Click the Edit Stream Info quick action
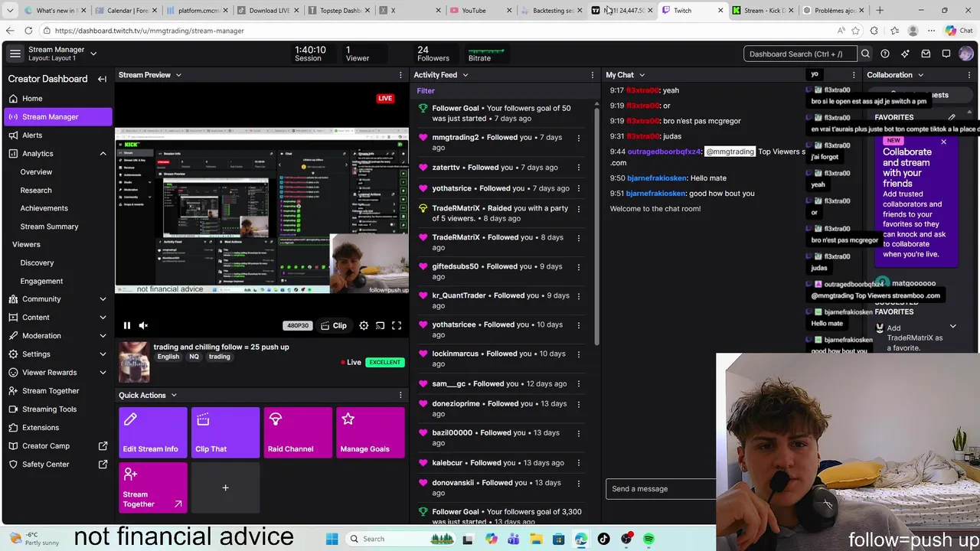The image size is (980, 551). [x=152, y=432]
